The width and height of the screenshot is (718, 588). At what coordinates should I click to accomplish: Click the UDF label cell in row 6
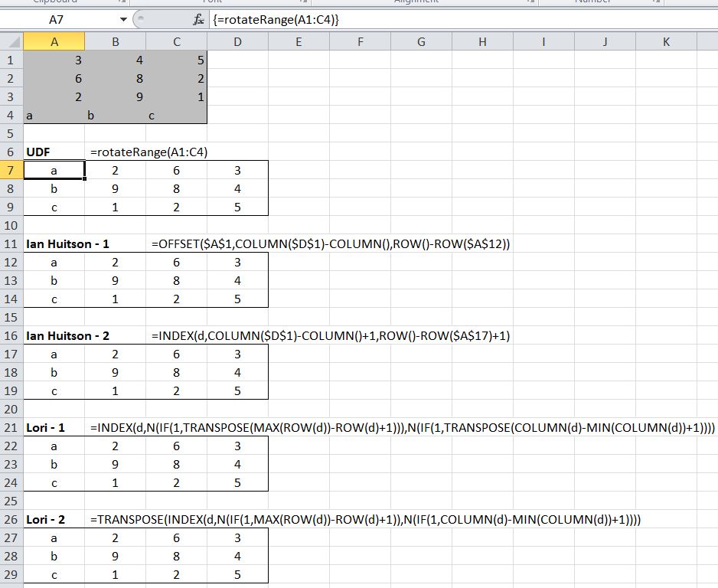pos(54,152)
